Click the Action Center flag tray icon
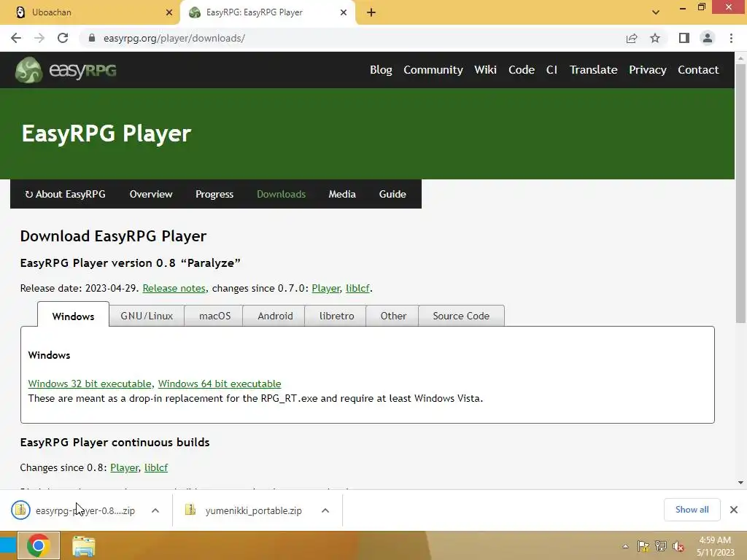 643,546
